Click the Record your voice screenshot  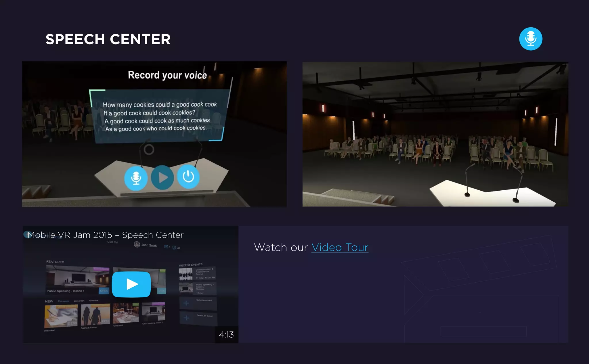pos(154,134)
